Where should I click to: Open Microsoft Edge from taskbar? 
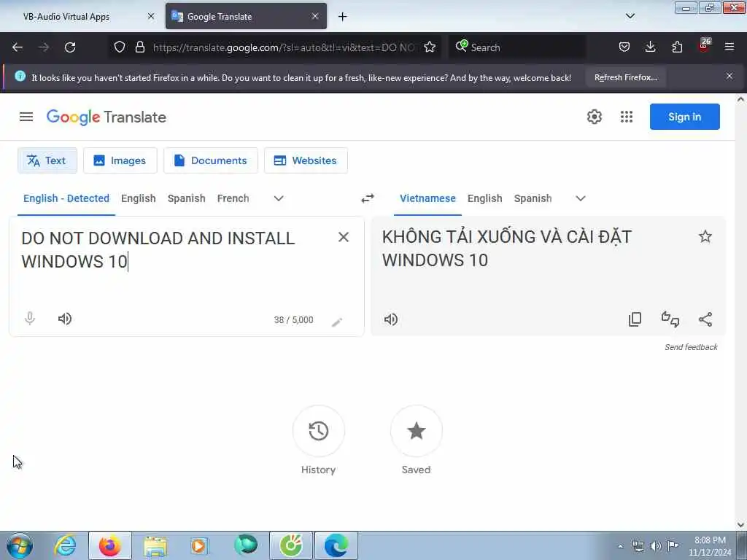pyautogui.click(x=336, y=545)
